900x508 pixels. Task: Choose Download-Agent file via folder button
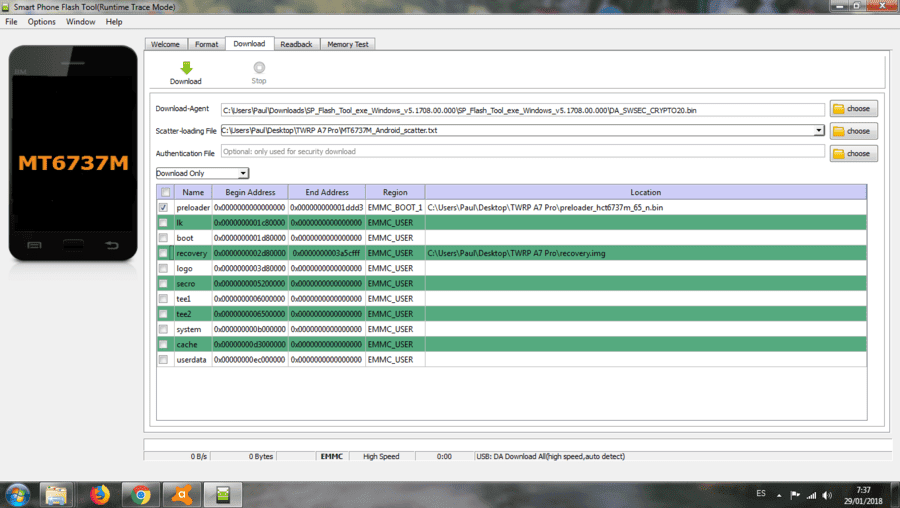pyautogui.click(x=853, y=108)
